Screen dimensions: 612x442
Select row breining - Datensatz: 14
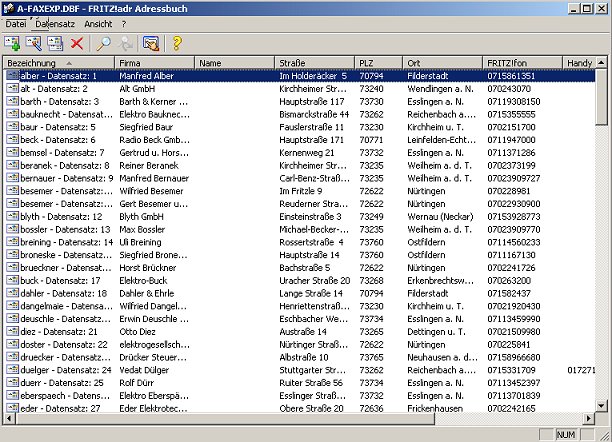pyautogui.click(x=299, y=242)
